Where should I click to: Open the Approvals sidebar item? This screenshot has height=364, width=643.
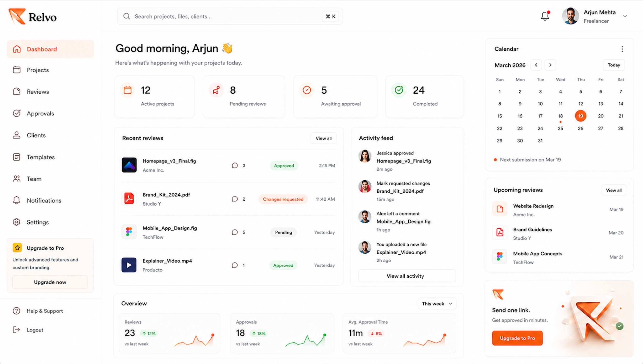coord(50,113)
